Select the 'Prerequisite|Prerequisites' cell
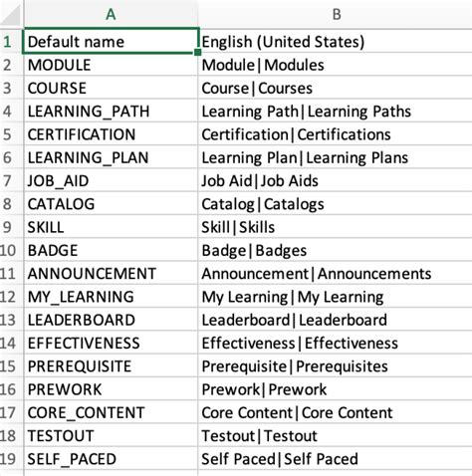Viewport: 472px width, 476px height. (336, 365)
